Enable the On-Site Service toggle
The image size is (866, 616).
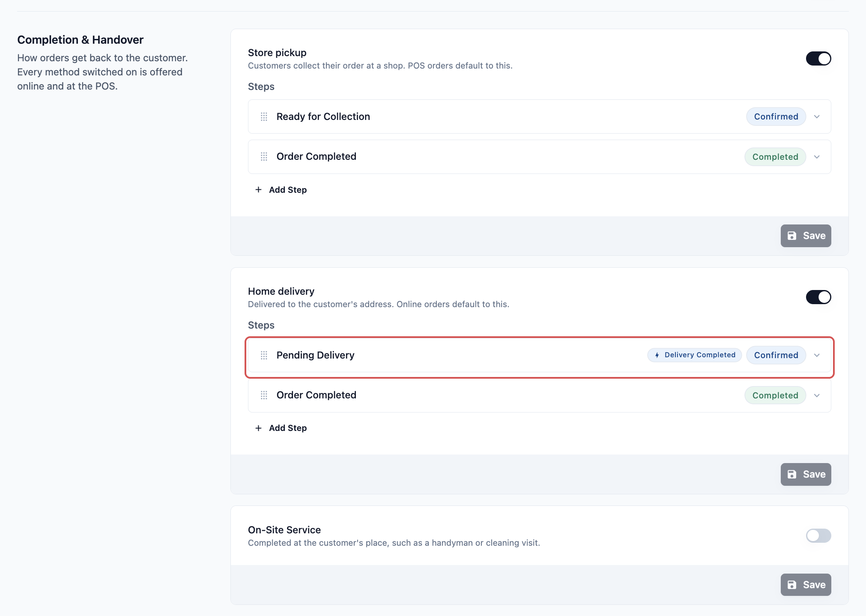click(x=818, y=535)
